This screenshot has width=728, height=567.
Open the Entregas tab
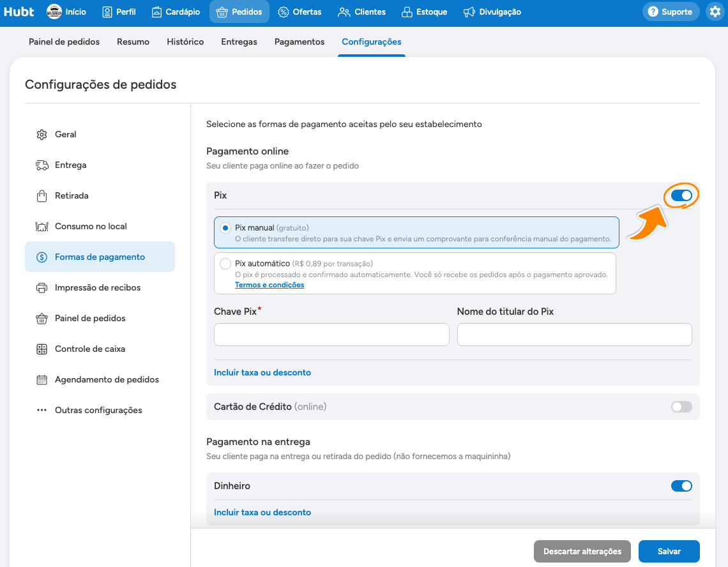tap(239, 42)
